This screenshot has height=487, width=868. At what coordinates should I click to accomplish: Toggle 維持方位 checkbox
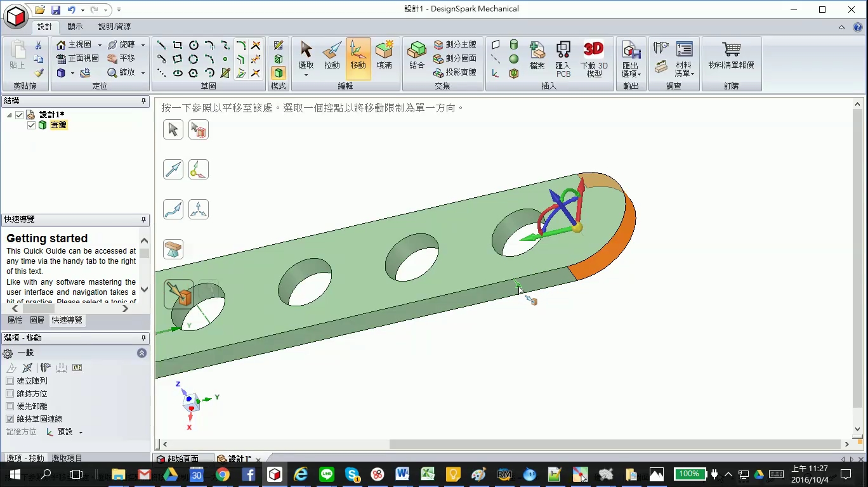[10, 394]
